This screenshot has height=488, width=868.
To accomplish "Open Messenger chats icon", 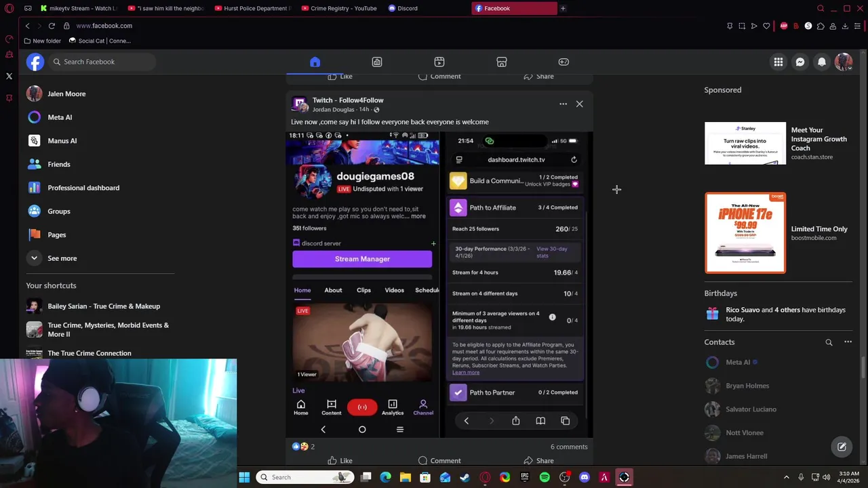I will (800, 62).
